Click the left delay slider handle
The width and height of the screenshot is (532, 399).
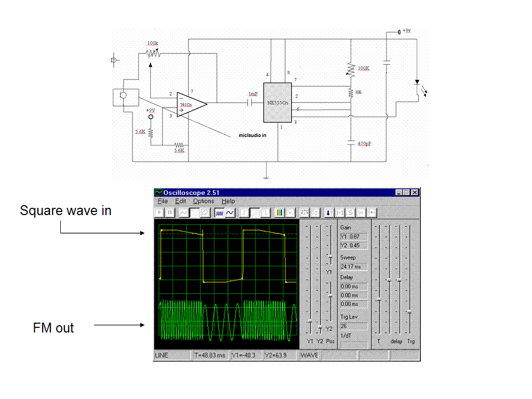pyautogui.click(x=389, y=280)
